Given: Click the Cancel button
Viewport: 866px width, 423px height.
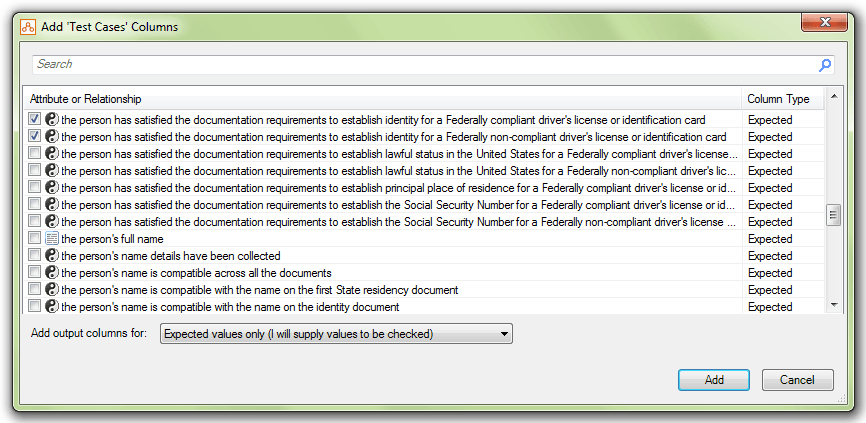Looking at the screenshot, I should click(798, 380).
